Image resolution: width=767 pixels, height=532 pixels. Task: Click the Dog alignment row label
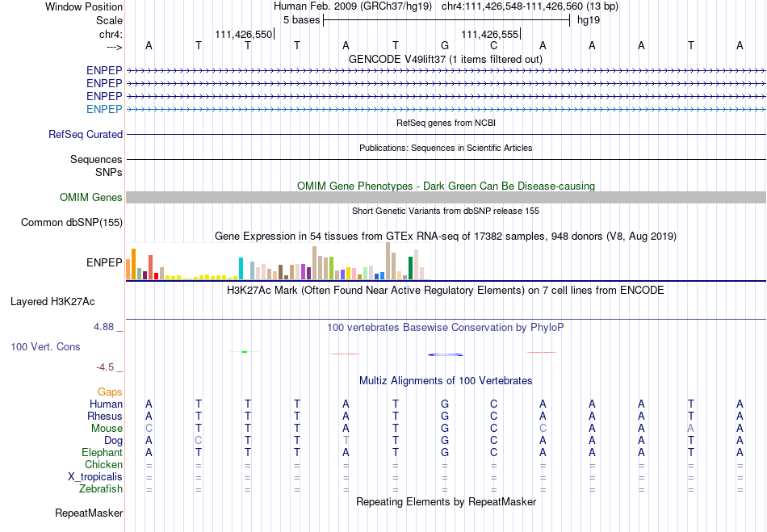click(113, 441)
